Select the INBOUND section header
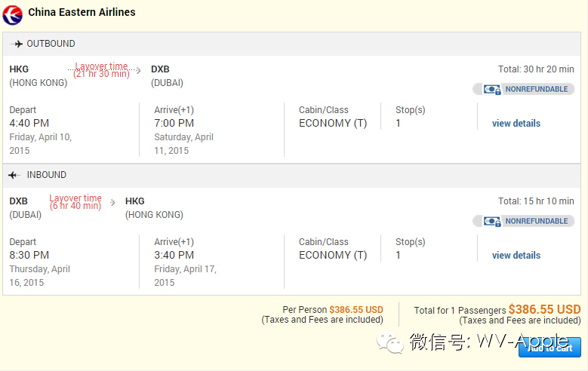 click(x=46, y=175)
